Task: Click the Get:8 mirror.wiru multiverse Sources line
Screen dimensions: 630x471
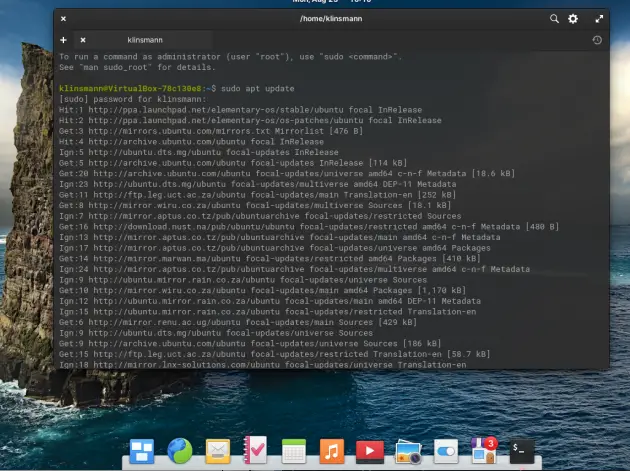Action: tap(255, 205)
